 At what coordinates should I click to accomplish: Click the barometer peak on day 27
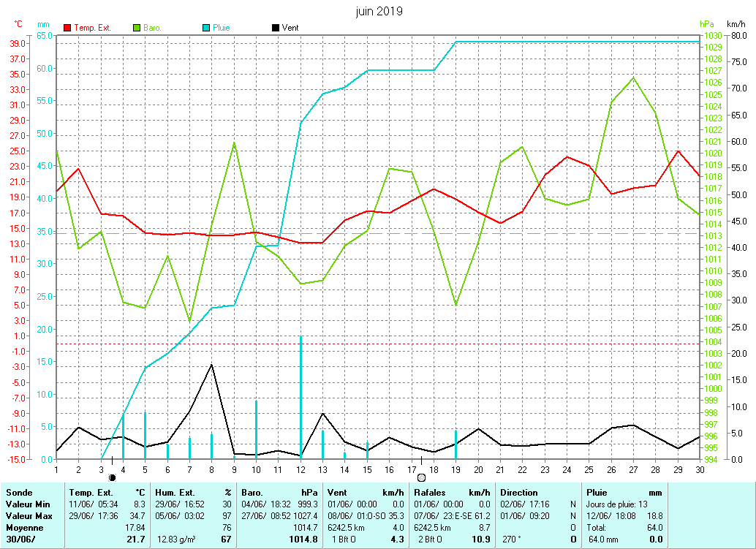[x=633, y=77]
